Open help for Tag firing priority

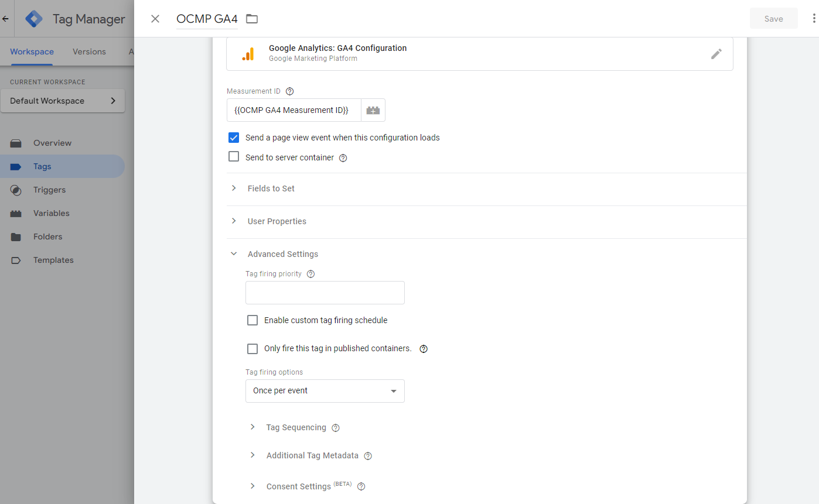pos(311,274)
